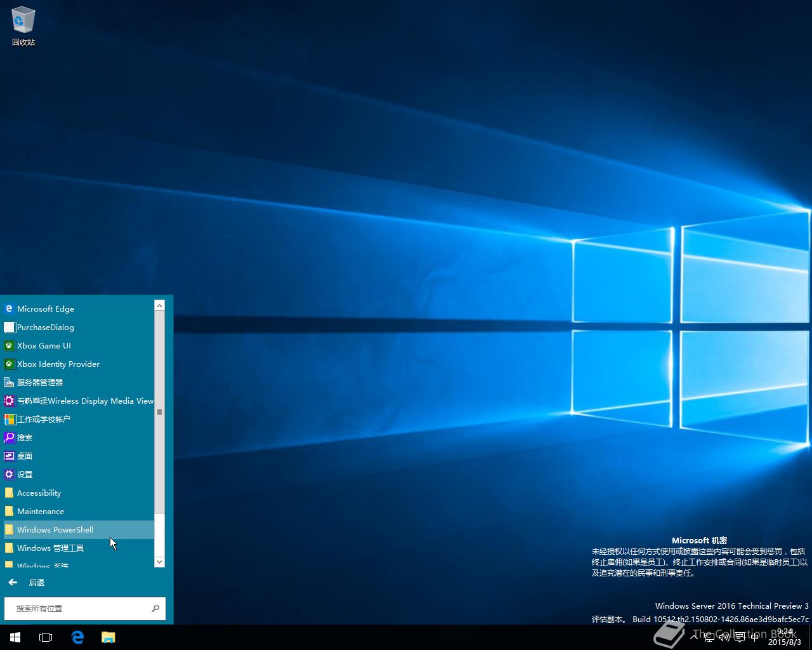Expand the Accessibility folder

tap(77, 493)
